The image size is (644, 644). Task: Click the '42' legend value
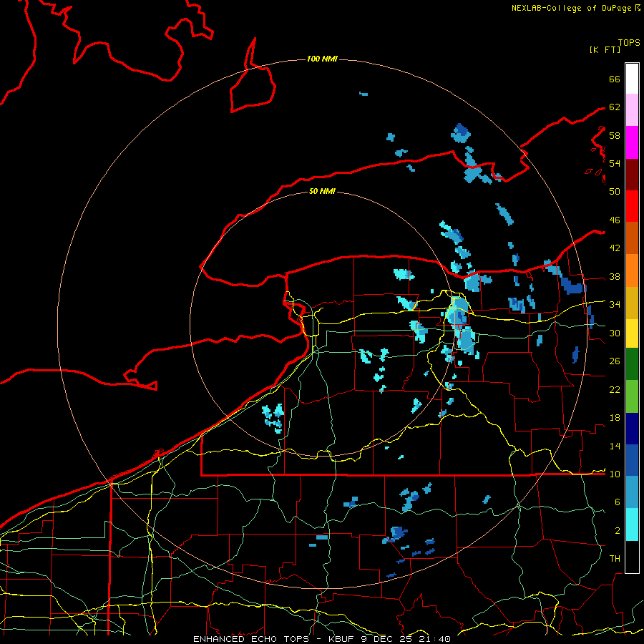[x=615, y=248]
